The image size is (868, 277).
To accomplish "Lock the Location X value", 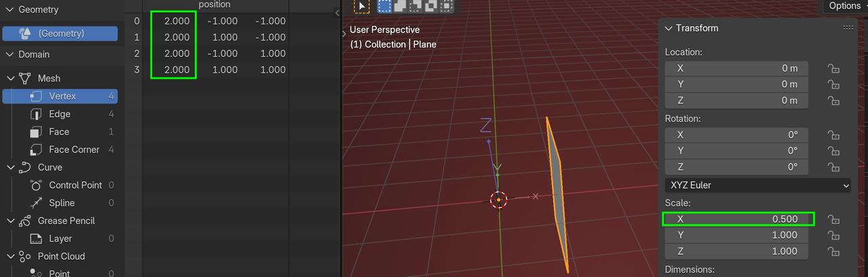I will [833, 68].
